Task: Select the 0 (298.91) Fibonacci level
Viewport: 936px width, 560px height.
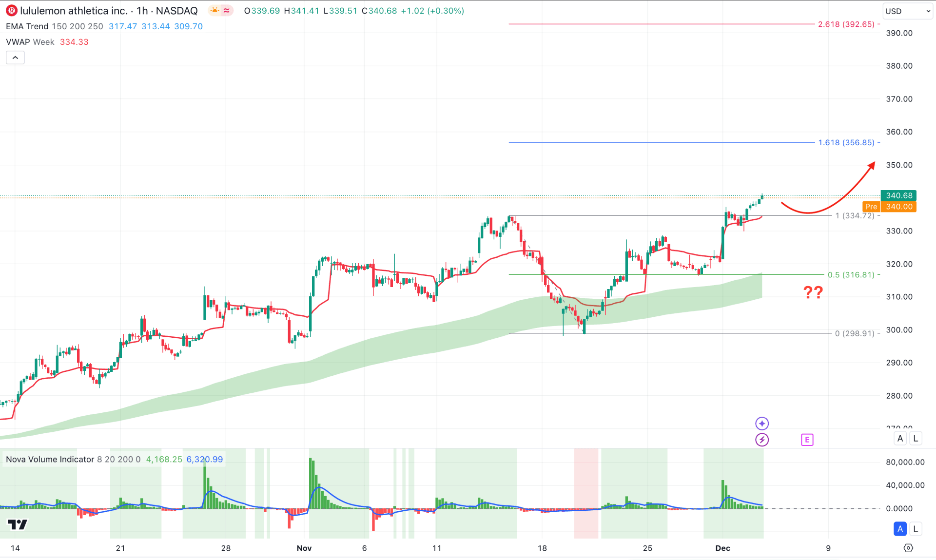Action: (855, 333)
